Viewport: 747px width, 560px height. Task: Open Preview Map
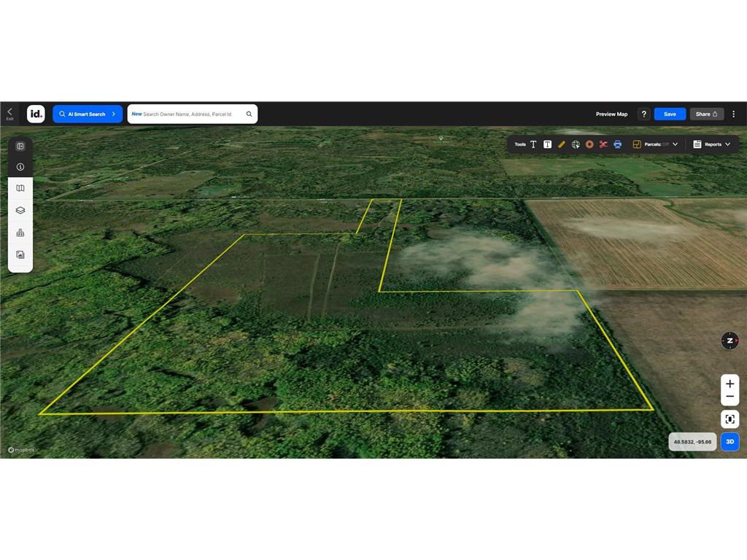click(x=611, y=114)
